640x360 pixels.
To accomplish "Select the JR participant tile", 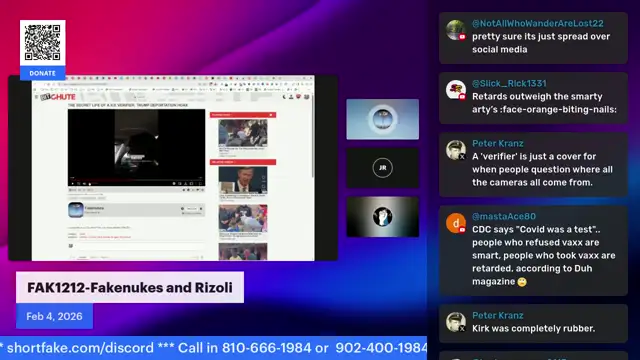I will [382, 168].
